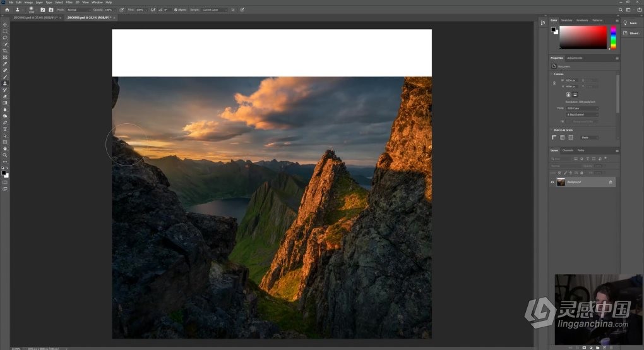The image size is (644, 350).
Task: Select the Gradient tool
Action: pos(5,103)
